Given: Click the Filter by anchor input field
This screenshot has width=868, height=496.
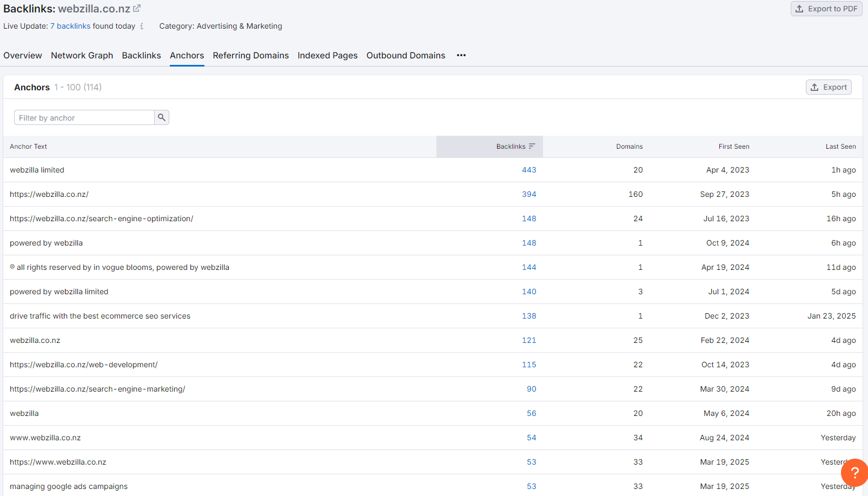Looking at the screenshot, I should 84,117.
